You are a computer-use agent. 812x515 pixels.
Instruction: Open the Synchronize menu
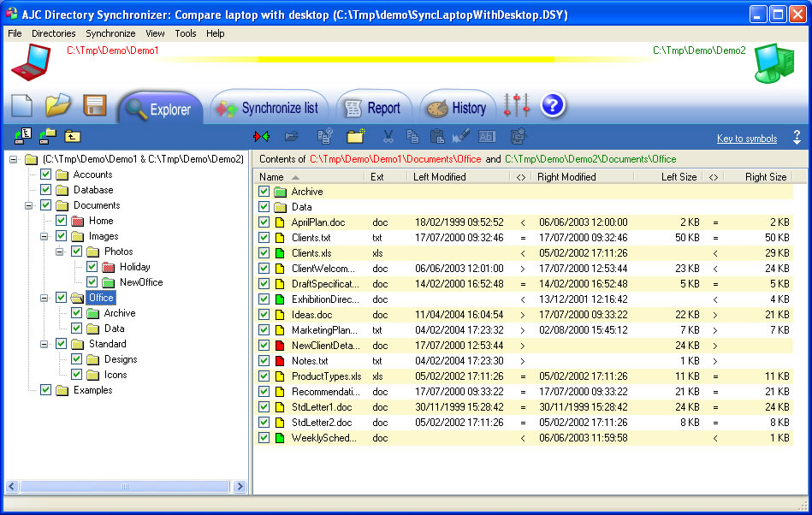pos(110,33)
